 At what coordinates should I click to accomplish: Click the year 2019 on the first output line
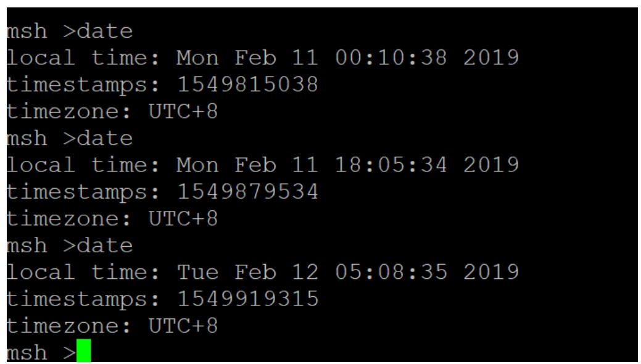pos(491,58)
